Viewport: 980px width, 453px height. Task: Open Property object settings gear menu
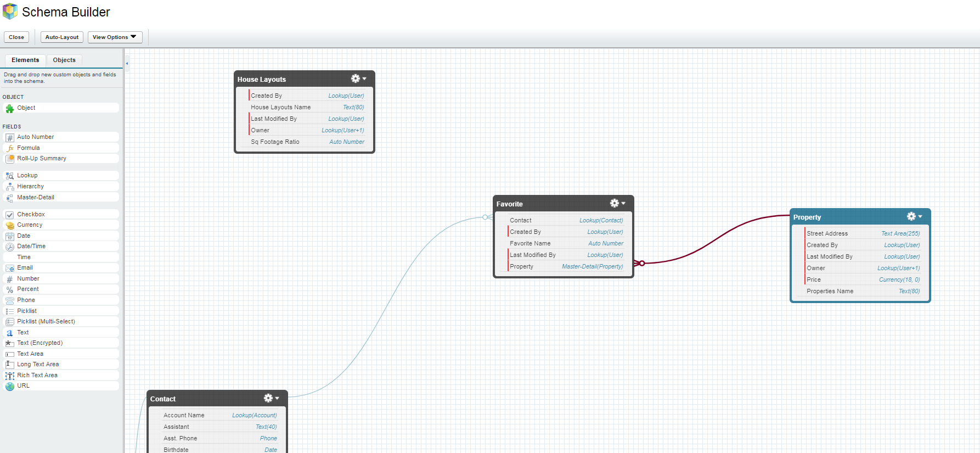click(x=914, y=216)
